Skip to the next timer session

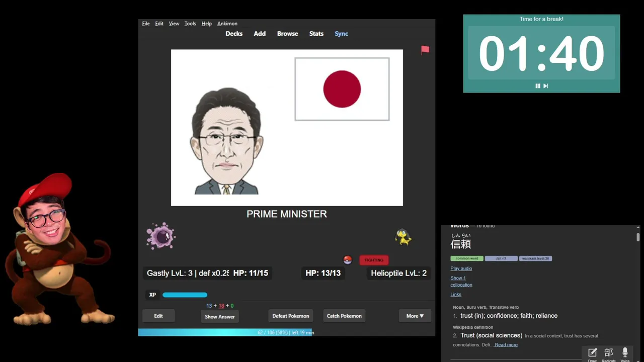point(545,86)
